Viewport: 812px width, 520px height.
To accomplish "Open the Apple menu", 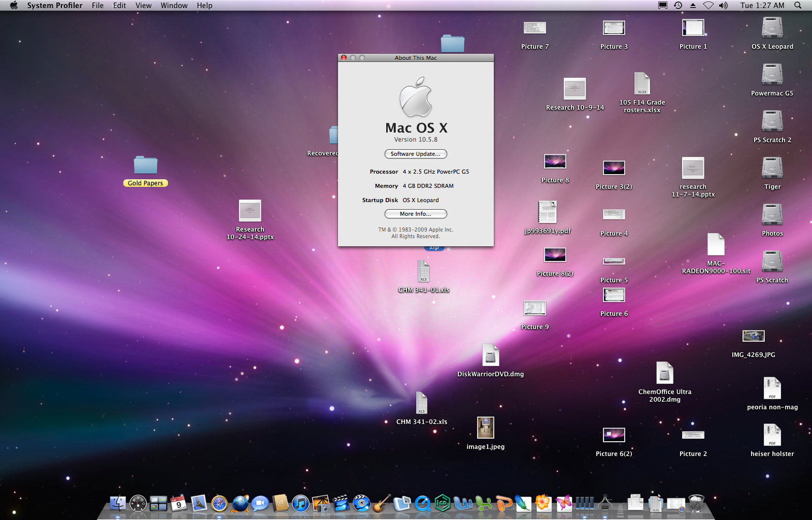I will [x=14, y=6].
